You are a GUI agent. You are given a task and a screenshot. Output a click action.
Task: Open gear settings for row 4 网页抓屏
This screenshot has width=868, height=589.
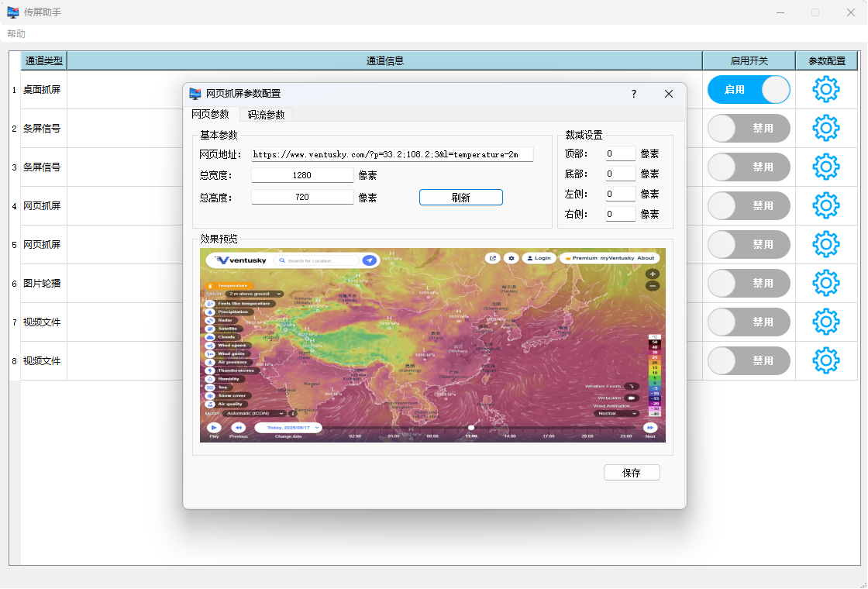(x=826, y=206)
